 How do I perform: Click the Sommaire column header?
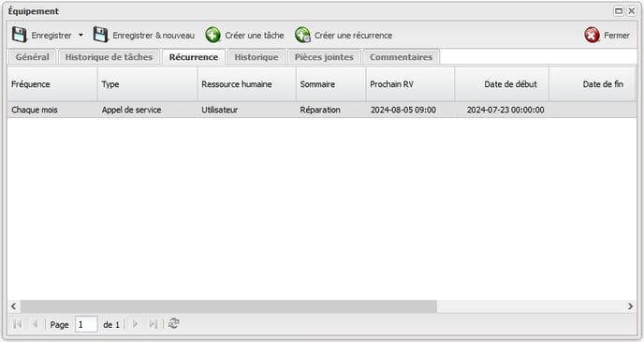pyautogui.click(x=330, y=83)
